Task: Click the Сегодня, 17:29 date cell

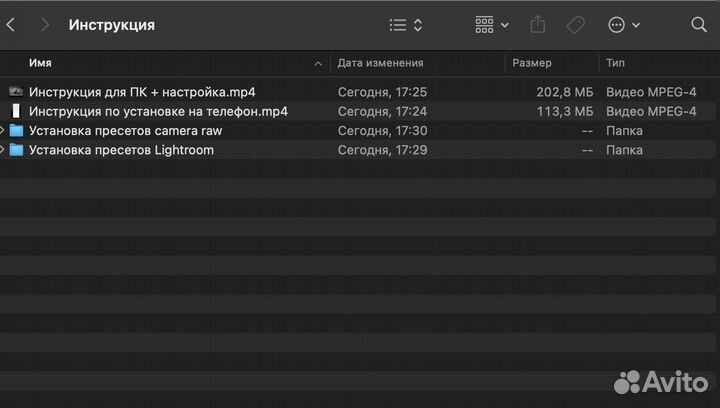Action: click(382, 150)
